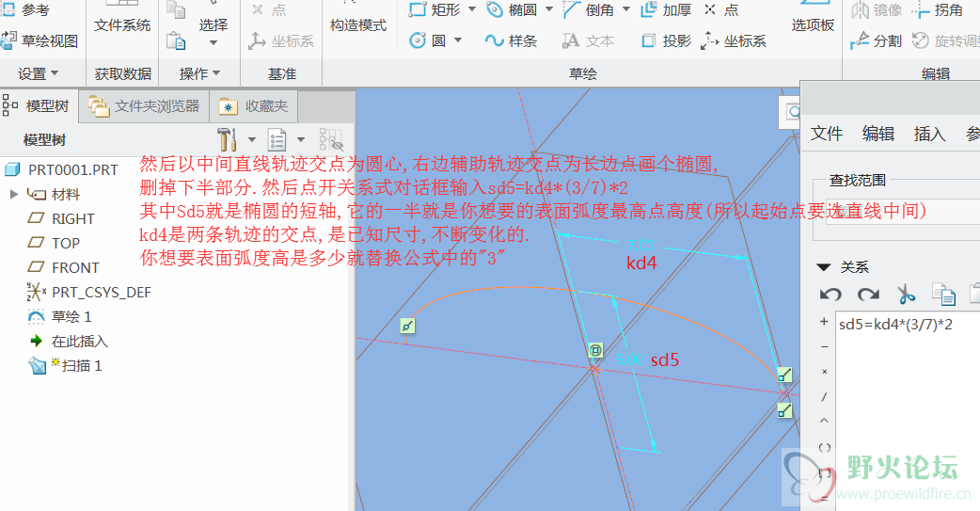Click Undo in Relations dialog
Image resolution: width=980 pixels, height=511 pixels.
point(830,294)
